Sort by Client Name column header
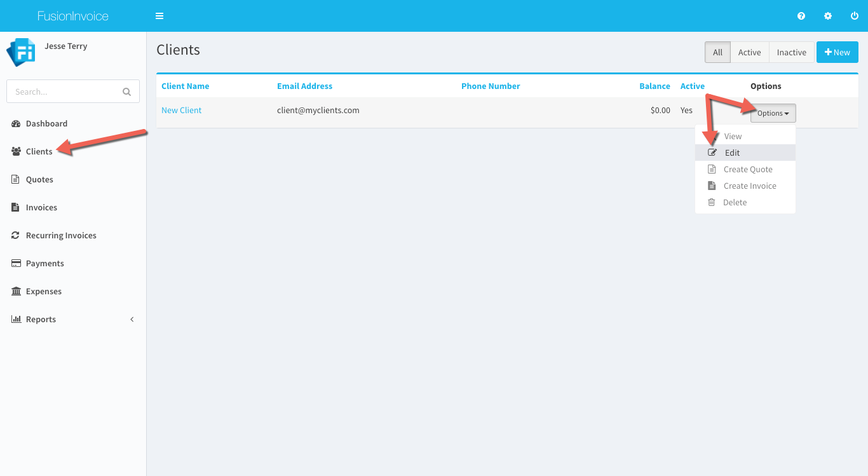This screenshot has width=868, height=476. click(185, 86)
